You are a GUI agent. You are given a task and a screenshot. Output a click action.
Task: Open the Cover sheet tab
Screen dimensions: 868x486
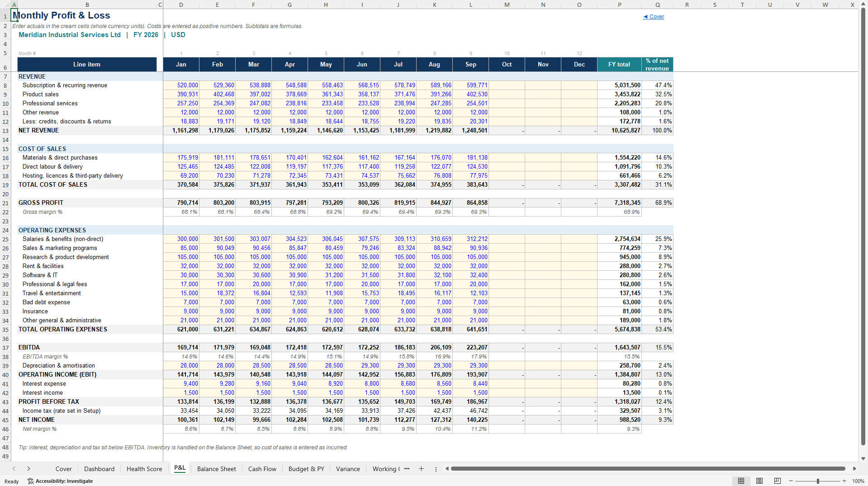63,469
